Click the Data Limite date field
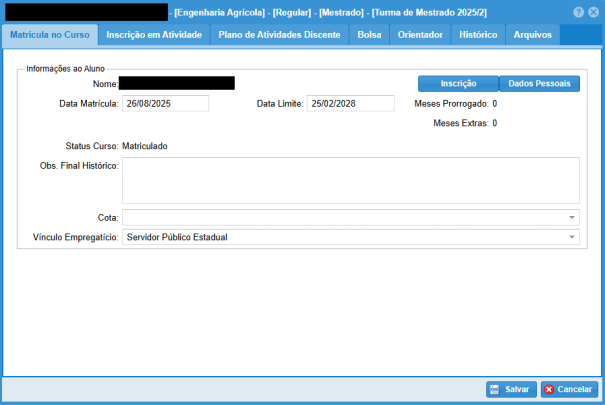 (x=350, y=103)
